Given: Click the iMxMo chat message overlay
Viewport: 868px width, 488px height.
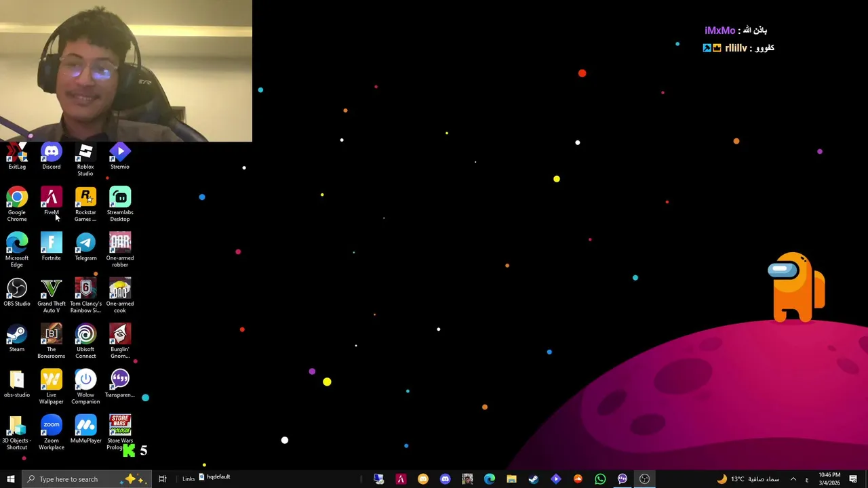Looking at the screenshot, I should pos(736,30).
